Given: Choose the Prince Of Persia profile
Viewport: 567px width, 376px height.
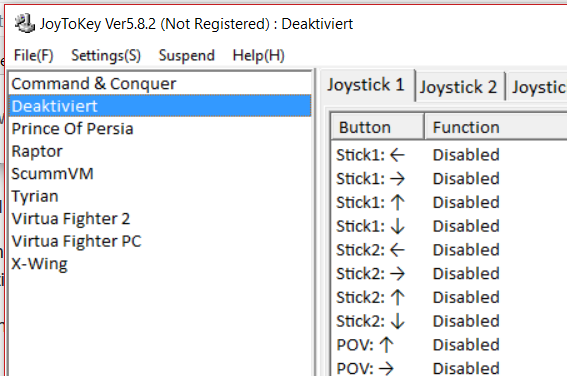Looking at the screenshot, I should 160,128.
